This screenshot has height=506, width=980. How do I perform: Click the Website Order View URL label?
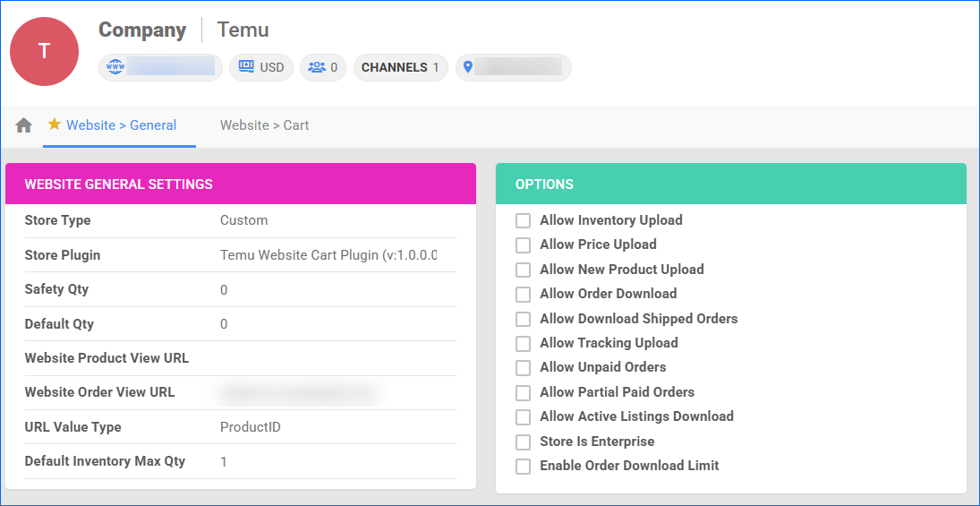click(x=99, y=393)
